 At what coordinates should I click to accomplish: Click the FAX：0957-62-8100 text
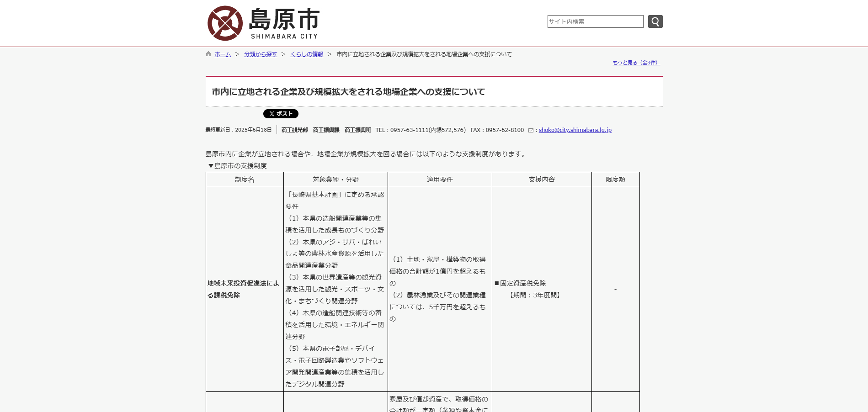pyautogui.click(x=497, y=130)
